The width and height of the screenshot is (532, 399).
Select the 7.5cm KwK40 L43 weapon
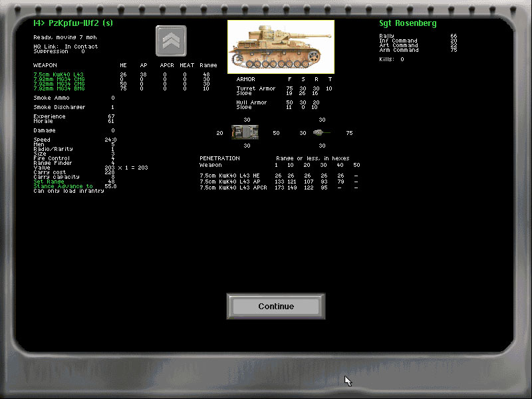click(58, 74)
